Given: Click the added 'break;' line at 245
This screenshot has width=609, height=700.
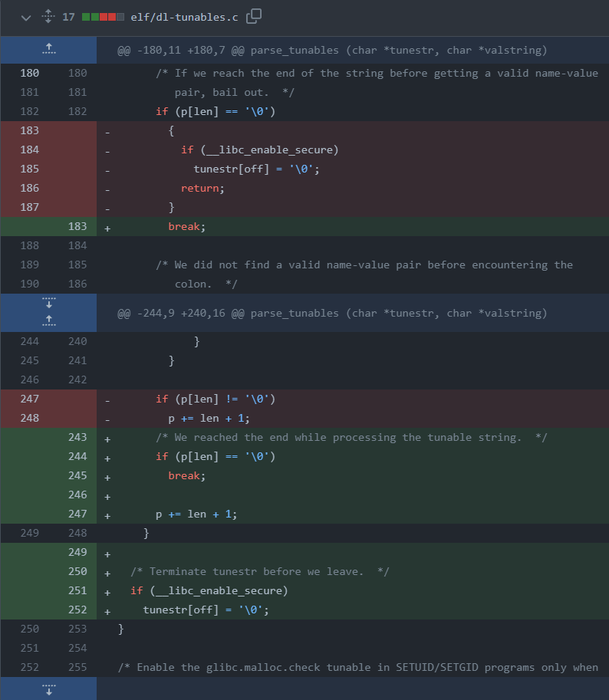Looking at the screenshot, I should (x=187, y=476).
